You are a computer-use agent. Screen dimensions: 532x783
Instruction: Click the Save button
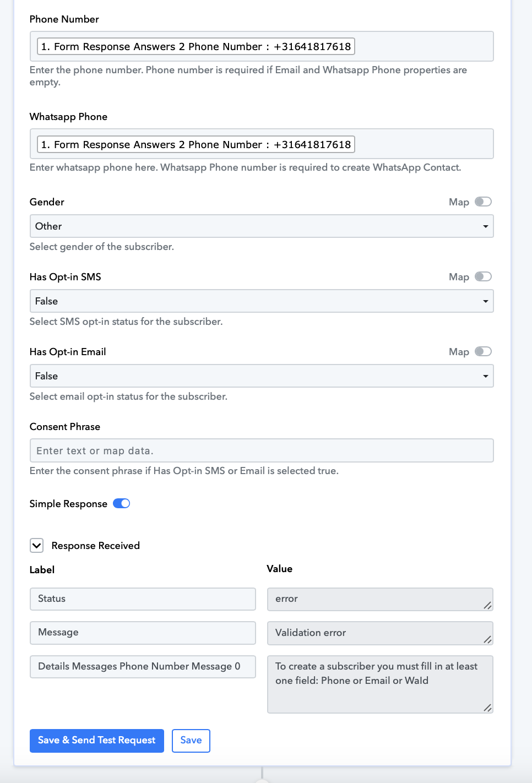pos(191,741)
